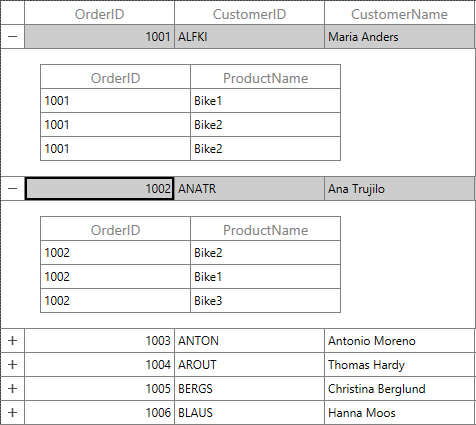Select the 1004 OrderID cell
This screenshot has width=476, height=425.
[x=99, y=365]
